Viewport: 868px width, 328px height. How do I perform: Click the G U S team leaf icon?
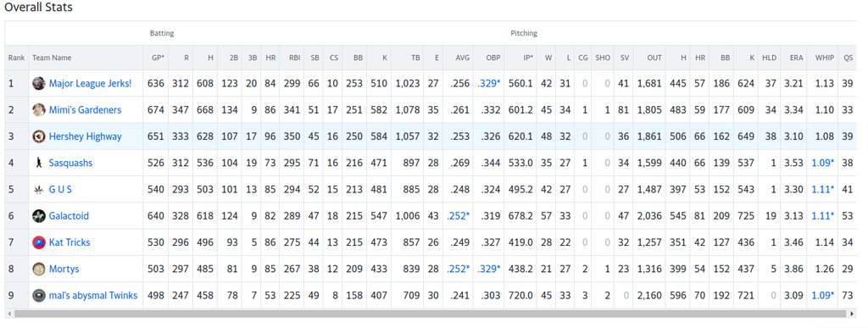click(x=39, y=190)
